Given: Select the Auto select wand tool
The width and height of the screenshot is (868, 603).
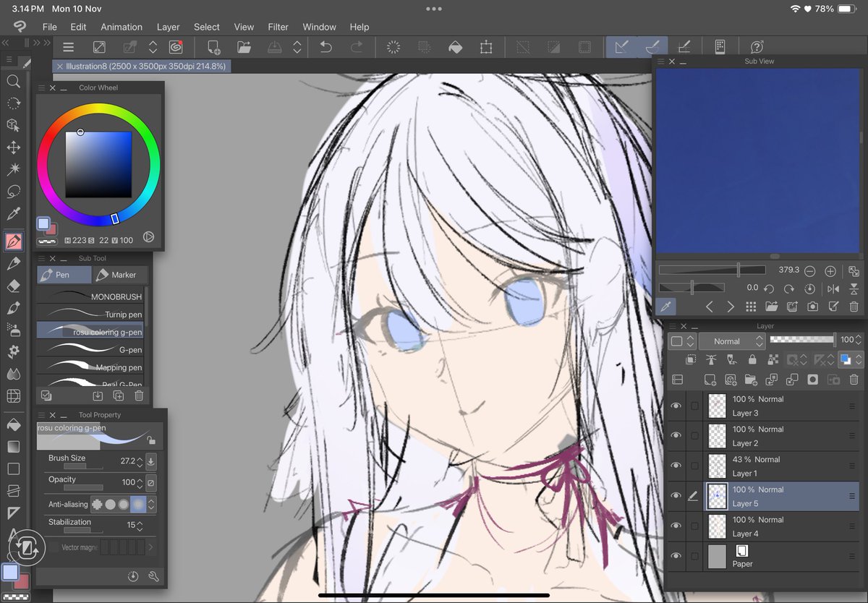Looking at the screenshot, I should tap(13, 170).
